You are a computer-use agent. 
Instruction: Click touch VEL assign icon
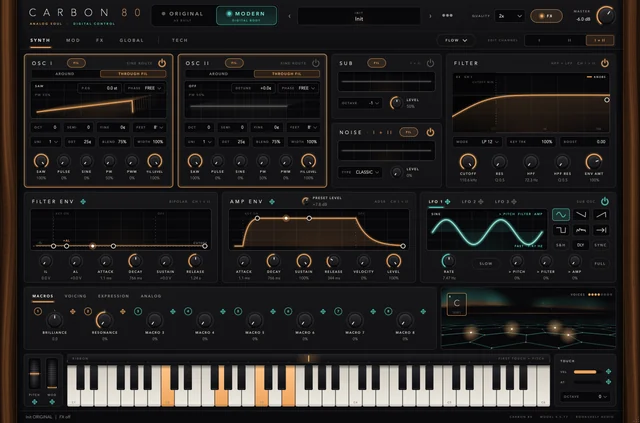tap(609, 372)
